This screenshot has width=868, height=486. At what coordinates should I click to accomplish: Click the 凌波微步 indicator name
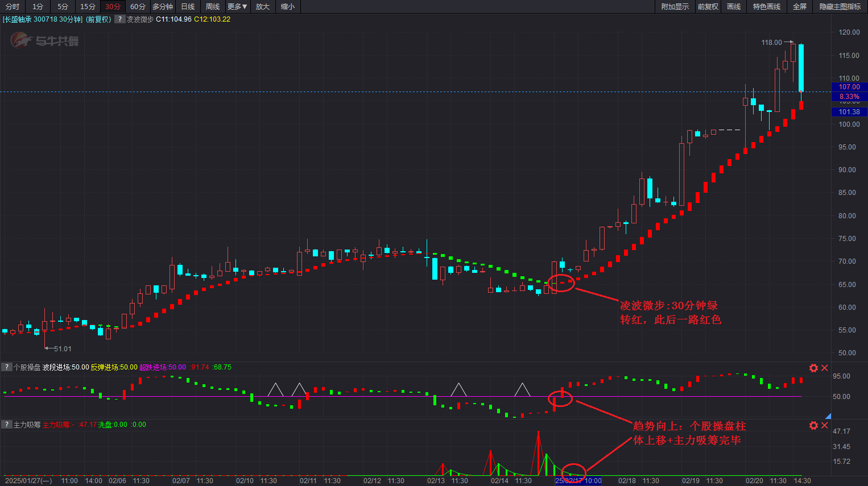point(140,19)
